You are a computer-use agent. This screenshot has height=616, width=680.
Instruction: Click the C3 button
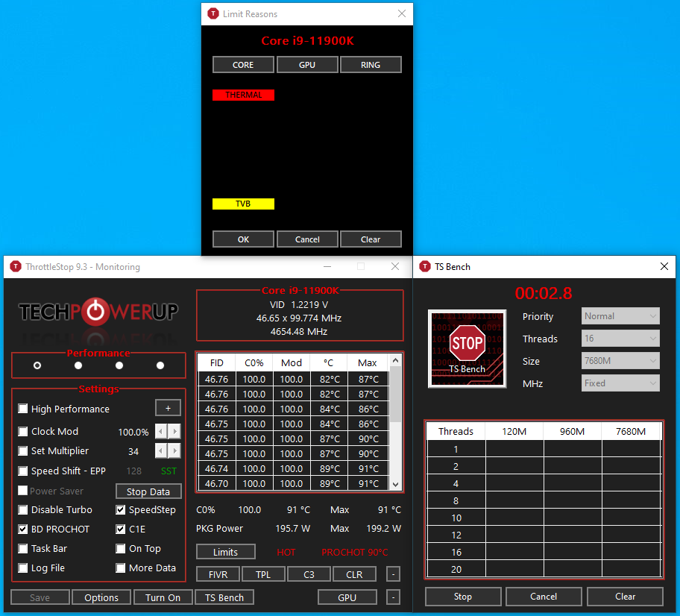coord(309,574)
